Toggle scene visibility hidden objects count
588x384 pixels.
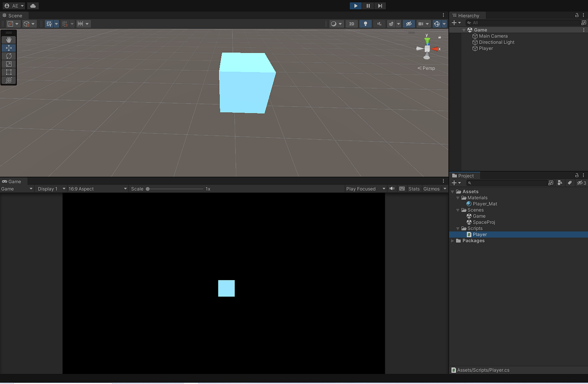pos(581,183)
